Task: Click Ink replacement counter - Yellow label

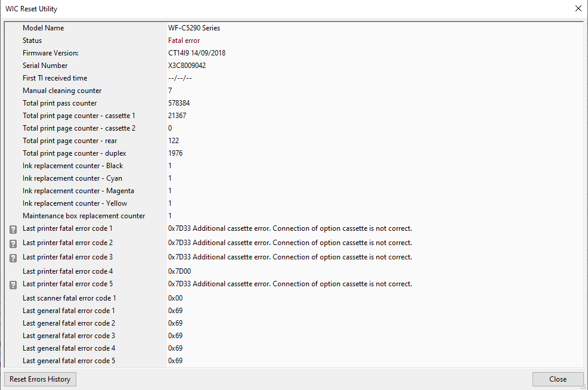Action: [x=75, y=203]
